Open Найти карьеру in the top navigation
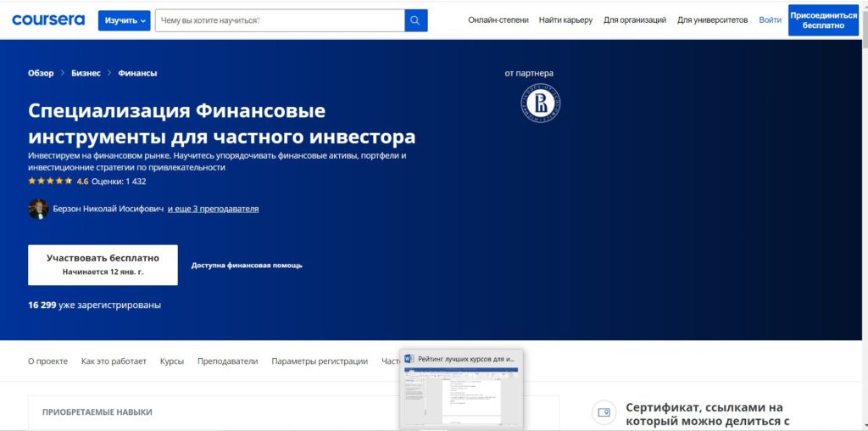868x431 pixels. point(565,20)
